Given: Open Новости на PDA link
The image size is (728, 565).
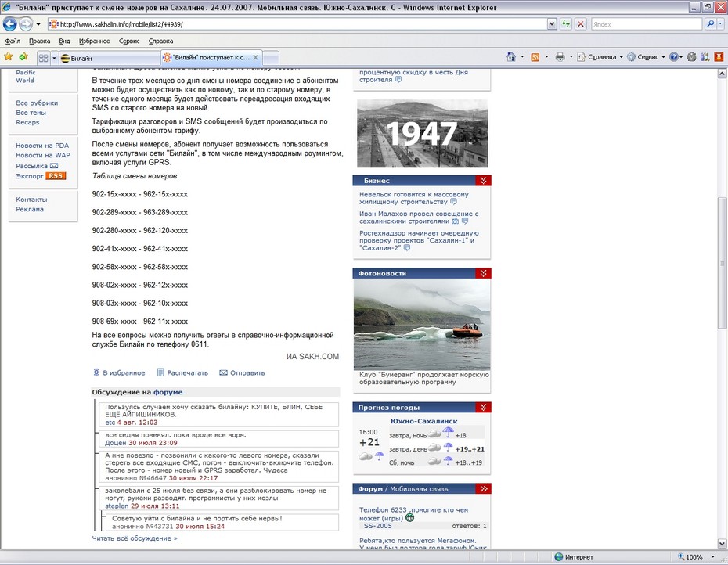Looking at the screenshot, I should pyautogui.click(x=42, y=146).
